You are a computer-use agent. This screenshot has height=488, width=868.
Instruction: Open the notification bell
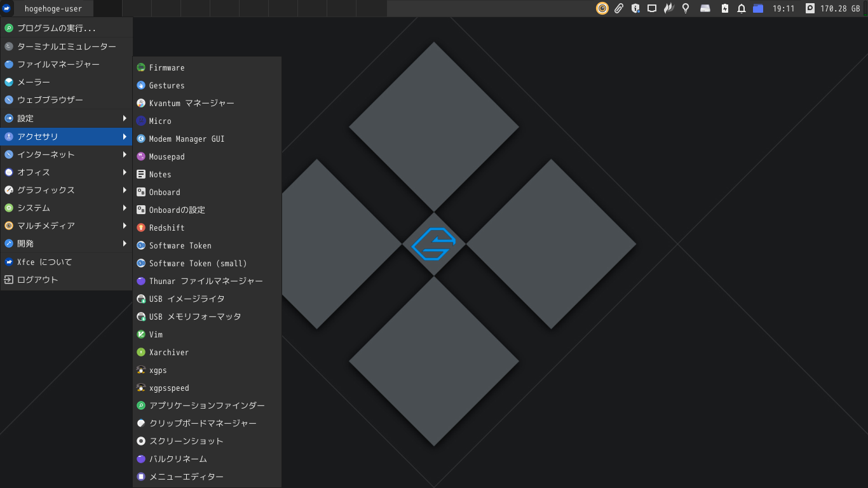coord(741,8)
